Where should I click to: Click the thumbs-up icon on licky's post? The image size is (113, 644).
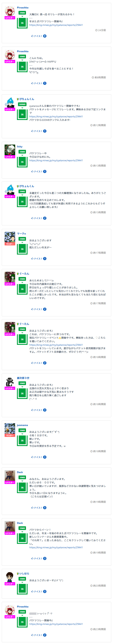pos(32,171)
